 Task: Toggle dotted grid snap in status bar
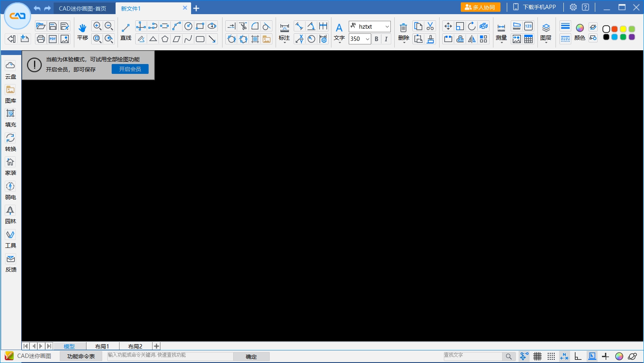pos(551,356)
